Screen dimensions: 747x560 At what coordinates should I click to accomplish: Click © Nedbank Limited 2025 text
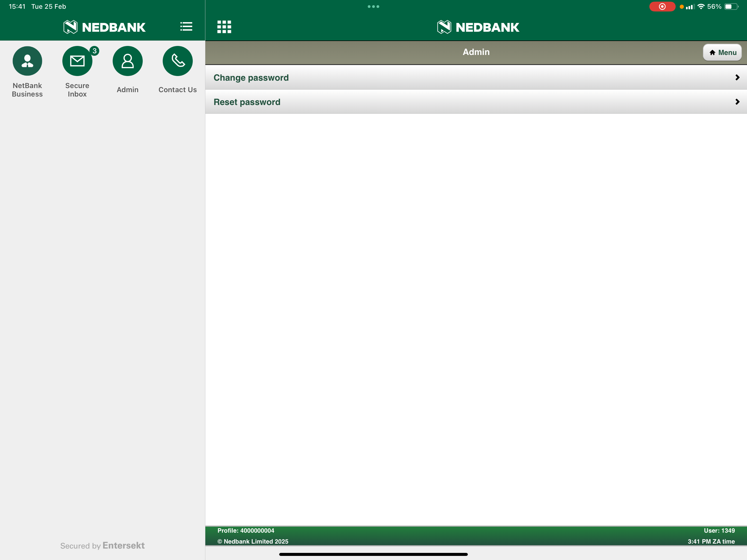point(253,541)
